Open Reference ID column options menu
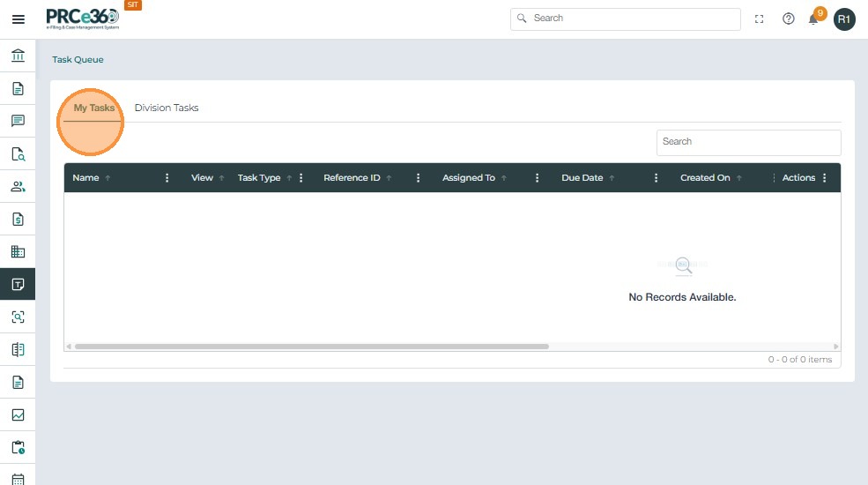 click(418, 178)
